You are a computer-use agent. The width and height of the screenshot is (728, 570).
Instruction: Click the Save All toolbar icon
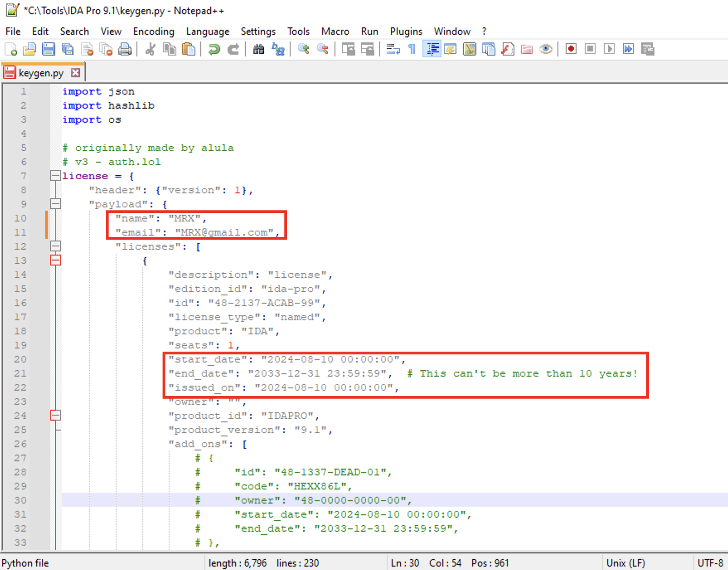click(x=68, y=49)
